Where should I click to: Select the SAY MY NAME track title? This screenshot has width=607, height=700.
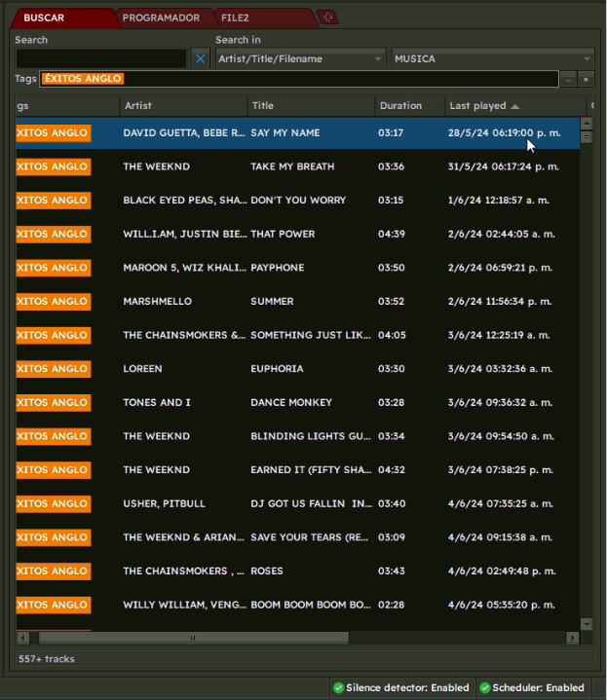pos(285,133)
